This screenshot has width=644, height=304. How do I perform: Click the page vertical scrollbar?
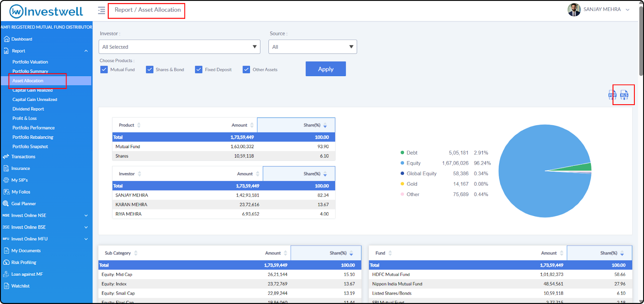[641, 40]
